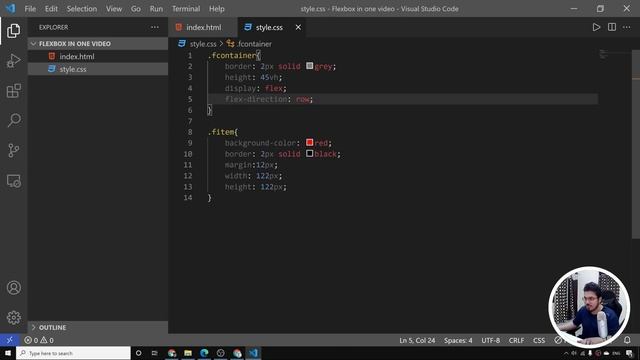Open .fcontainer breadcrumb dropdown
This screenshot has width=640, height=360.
pos(250,44)
